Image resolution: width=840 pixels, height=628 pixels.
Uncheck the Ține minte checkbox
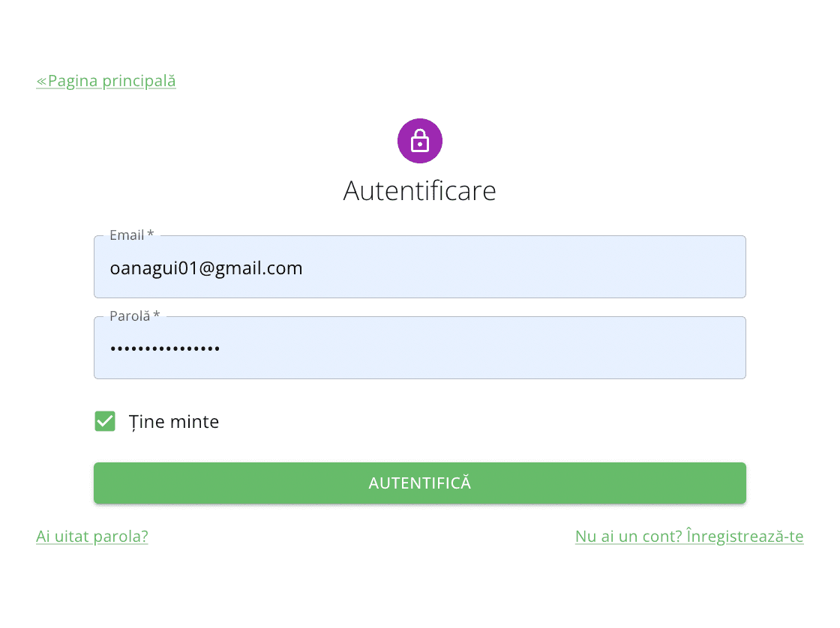[x=105, y=421]
